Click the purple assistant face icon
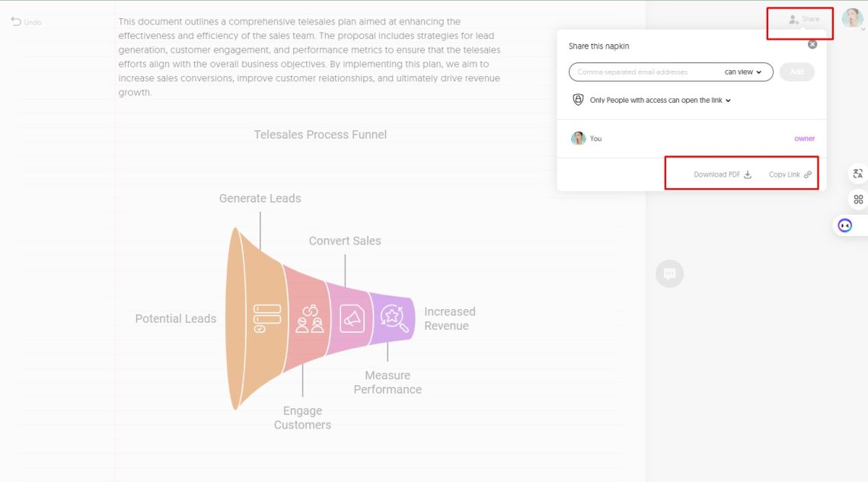 [845, 225]
